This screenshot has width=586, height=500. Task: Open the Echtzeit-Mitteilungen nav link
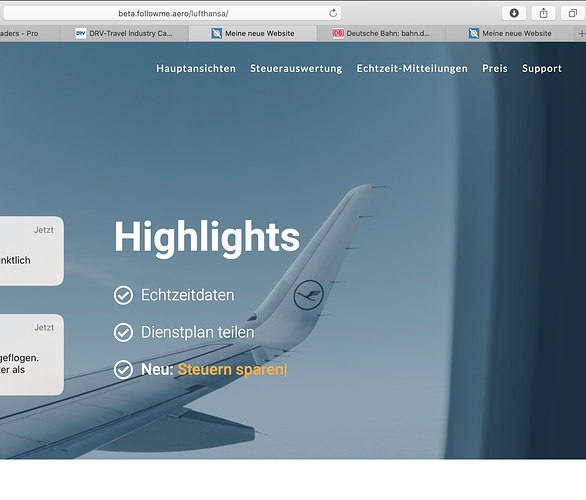coord(412,68)
